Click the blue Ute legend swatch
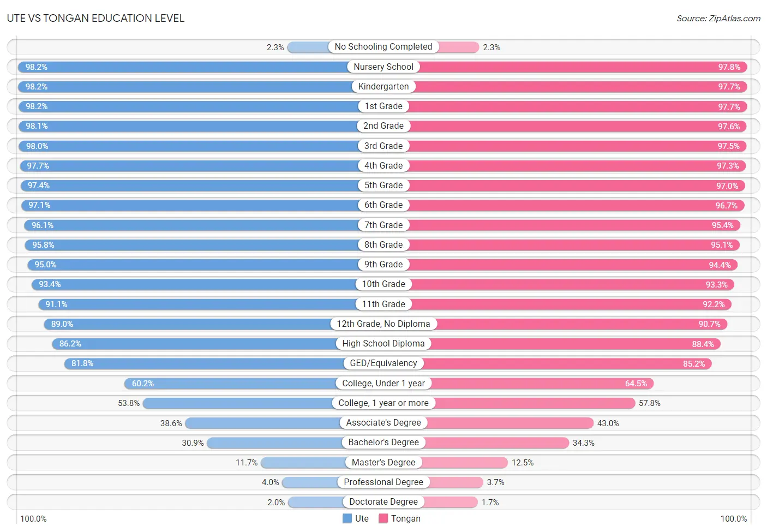This screenshot has width=767, height=532. [x=347, y=518]
